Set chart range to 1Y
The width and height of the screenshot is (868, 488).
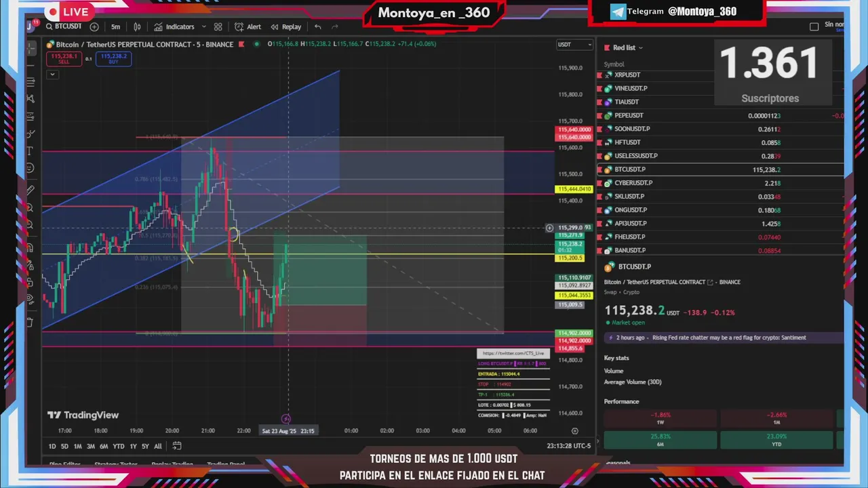(133, 446)
